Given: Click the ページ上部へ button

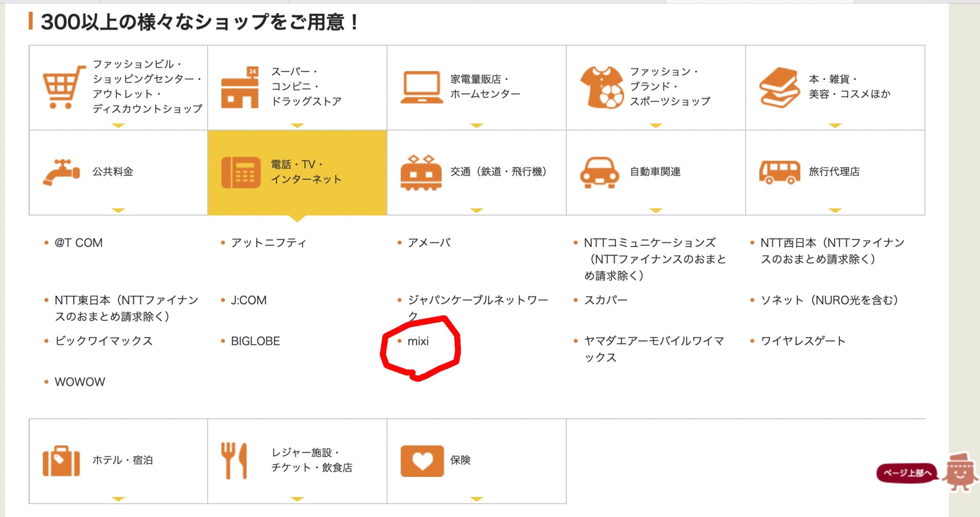Looking at the screenshot, I should (907, 473).
